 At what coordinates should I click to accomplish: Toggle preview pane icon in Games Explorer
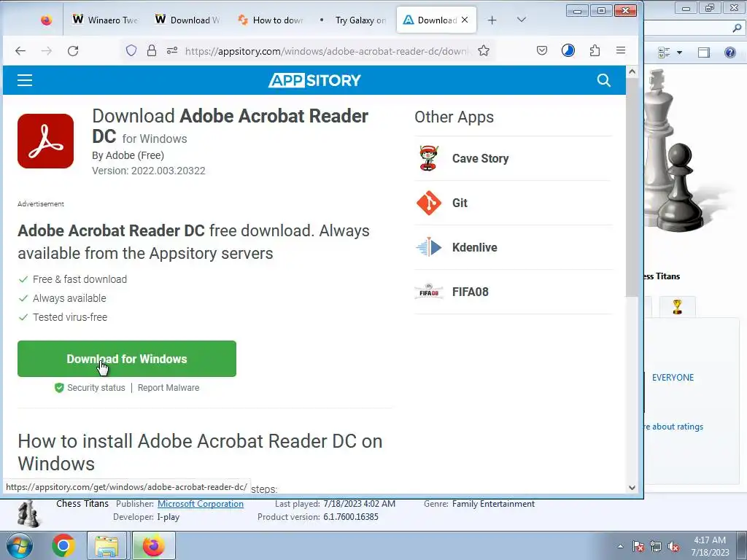pyautogui.click(x=704, y=52)
